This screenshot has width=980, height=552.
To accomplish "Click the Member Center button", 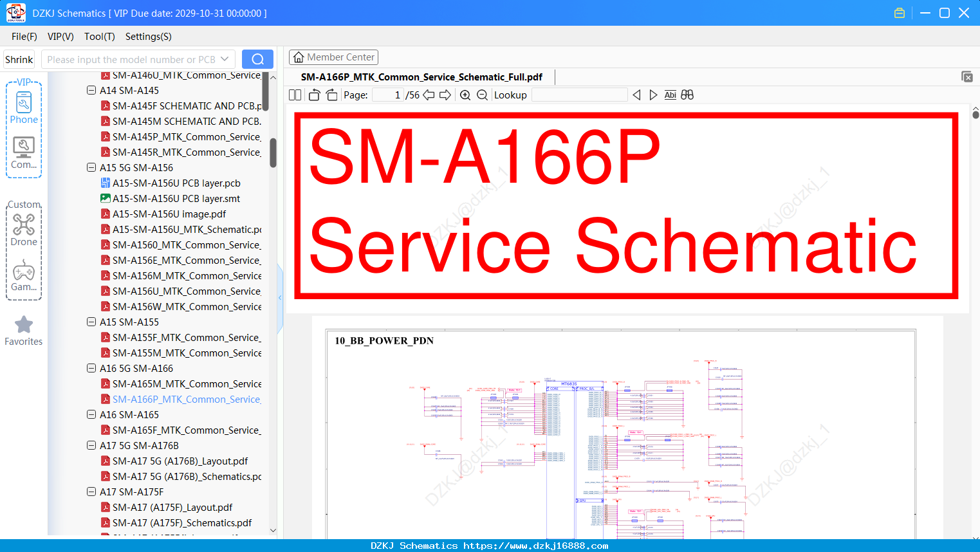I will (333, 57).
